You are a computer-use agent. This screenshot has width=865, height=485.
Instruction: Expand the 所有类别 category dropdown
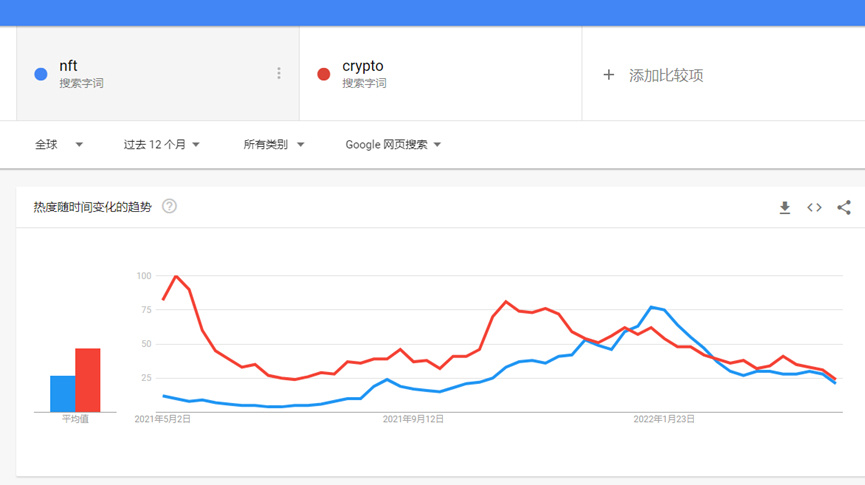274,144
